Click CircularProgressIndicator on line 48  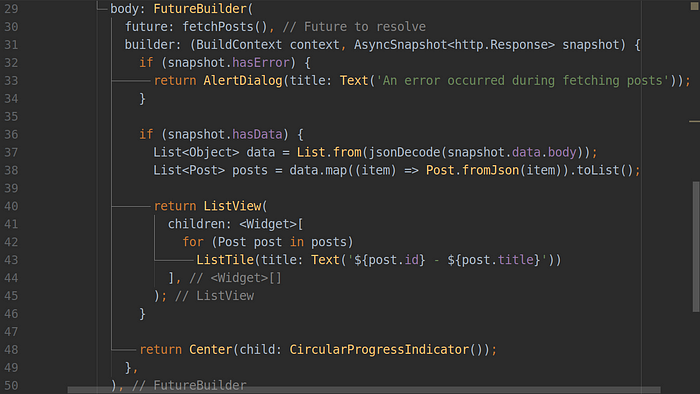[379, 349]
